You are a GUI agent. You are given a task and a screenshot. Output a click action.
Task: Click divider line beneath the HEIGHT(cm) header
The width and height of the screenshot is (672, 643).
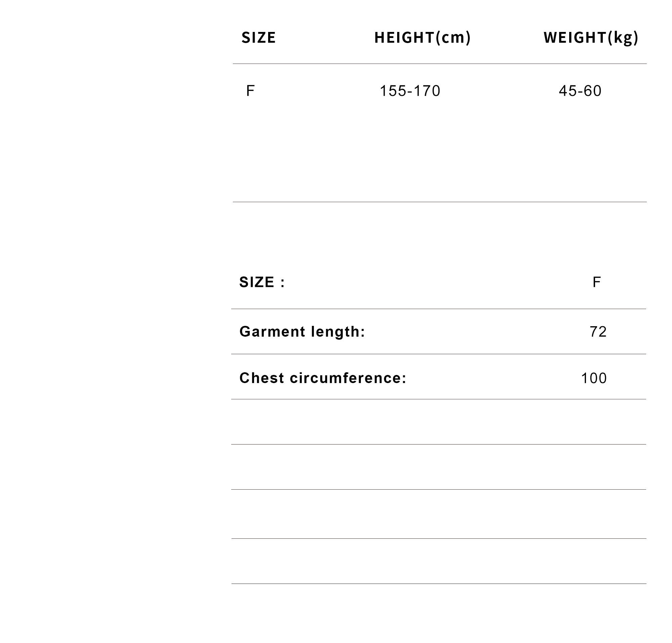[422, 64]
